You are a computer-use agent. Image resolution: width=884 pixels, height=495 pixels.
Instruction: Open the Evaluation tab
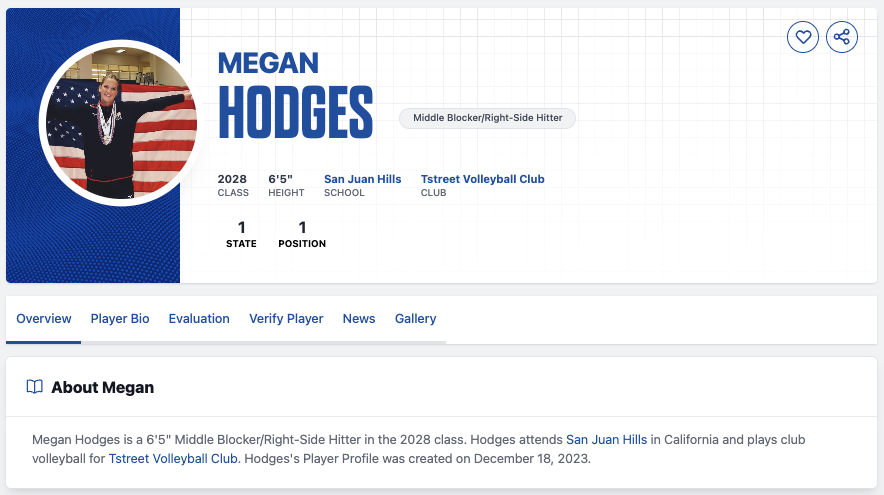click(199, 319)
